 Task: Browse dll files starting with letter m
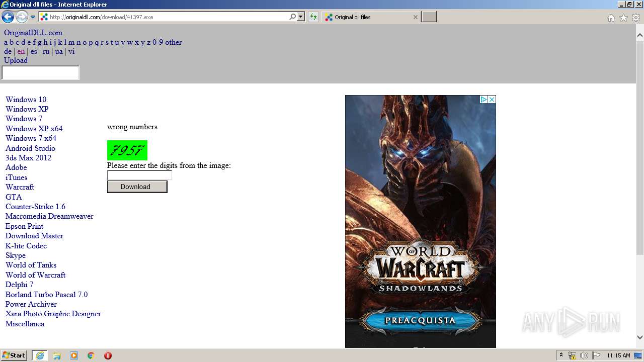point(71,42)
